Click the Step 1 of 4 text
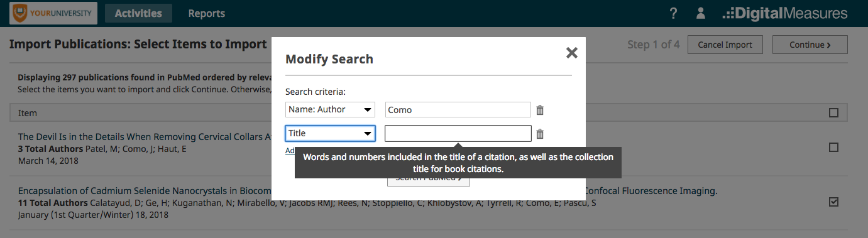868x238 pixels. point(653,45)
